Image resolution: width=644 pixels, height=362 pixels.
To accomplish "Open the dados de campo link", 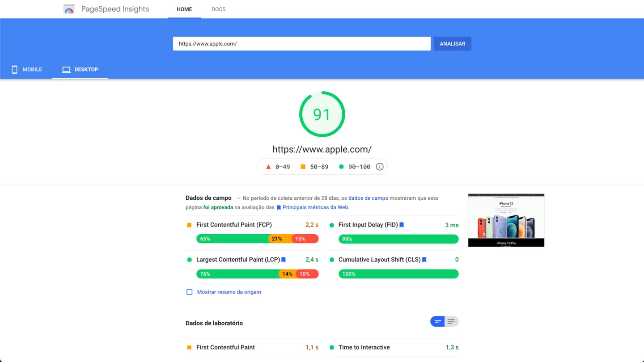I will pos(368,198).
